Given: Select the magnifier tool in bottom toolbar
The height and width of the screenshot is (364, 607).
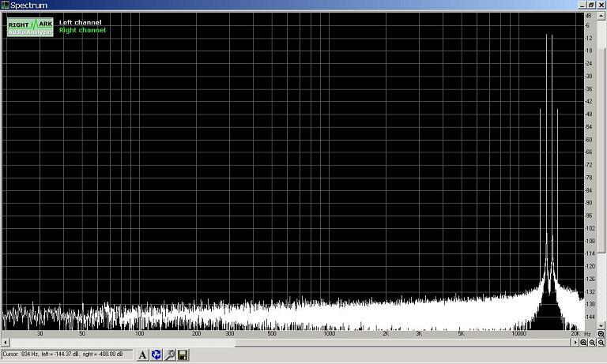Looking at the screenshot, I should [x=169, y=355].
